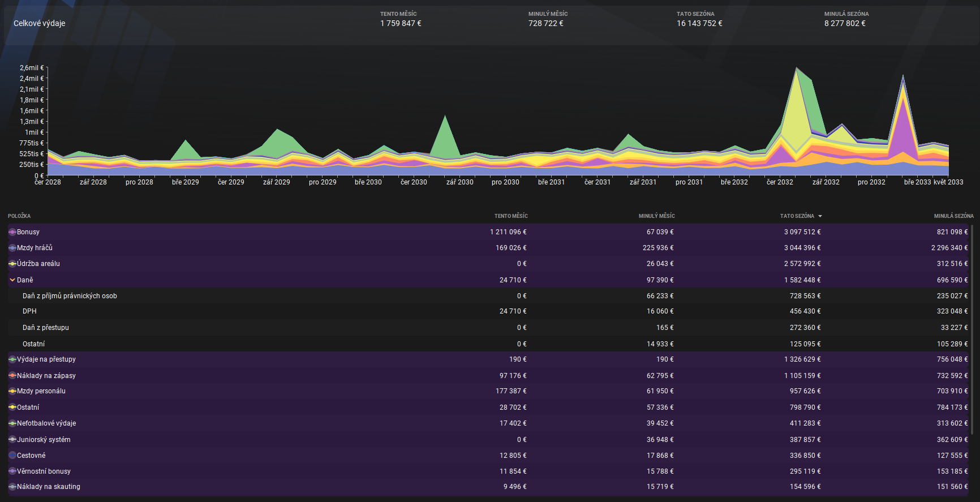Viewport: 980px width, 502px height.
Task: Click DPH this month value 24 710 €
Action: [513, 311]
